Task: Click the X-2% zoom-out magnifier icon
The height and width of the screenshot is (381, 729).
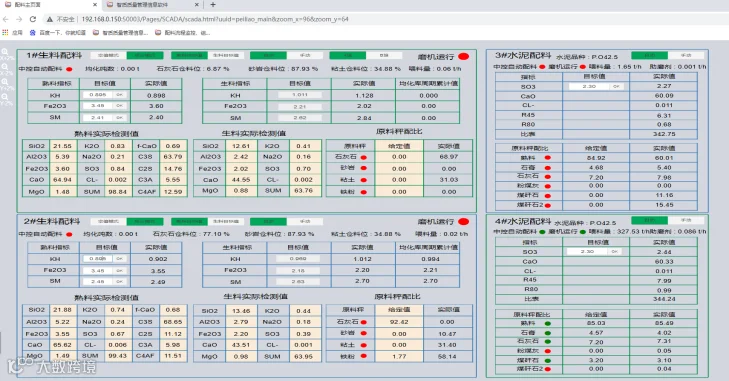Action: [5, 67]
